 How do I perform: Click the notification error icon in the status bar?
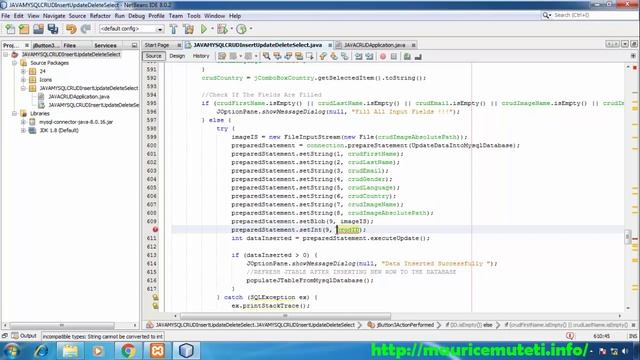(570, 336)
